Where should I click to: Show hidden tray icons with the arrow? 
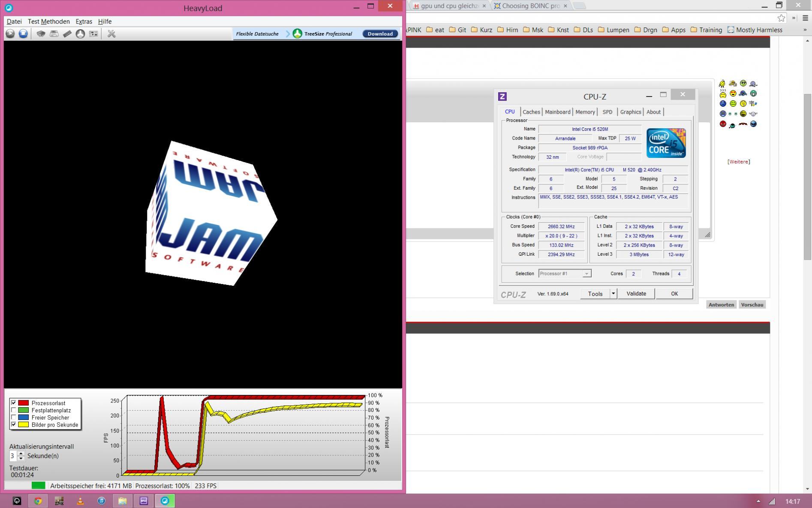click(758, 501)
